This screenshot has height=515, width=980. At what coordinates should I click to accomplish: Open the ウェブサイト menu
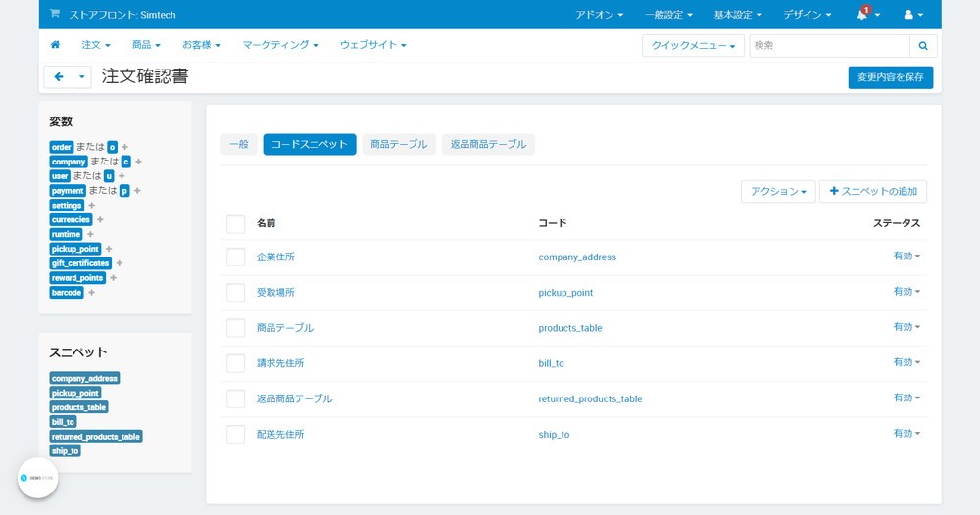click(x=373, y=45)
